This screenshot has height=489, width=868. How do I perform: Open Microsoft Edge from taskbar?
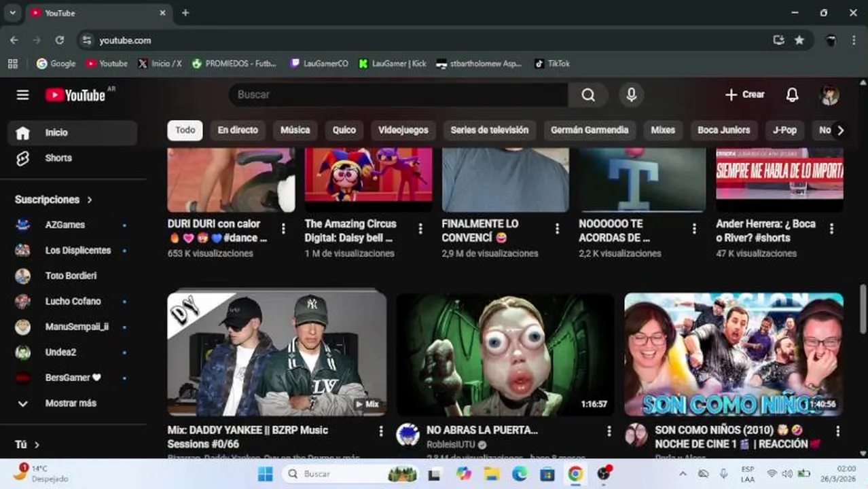[x=520, y=474]
